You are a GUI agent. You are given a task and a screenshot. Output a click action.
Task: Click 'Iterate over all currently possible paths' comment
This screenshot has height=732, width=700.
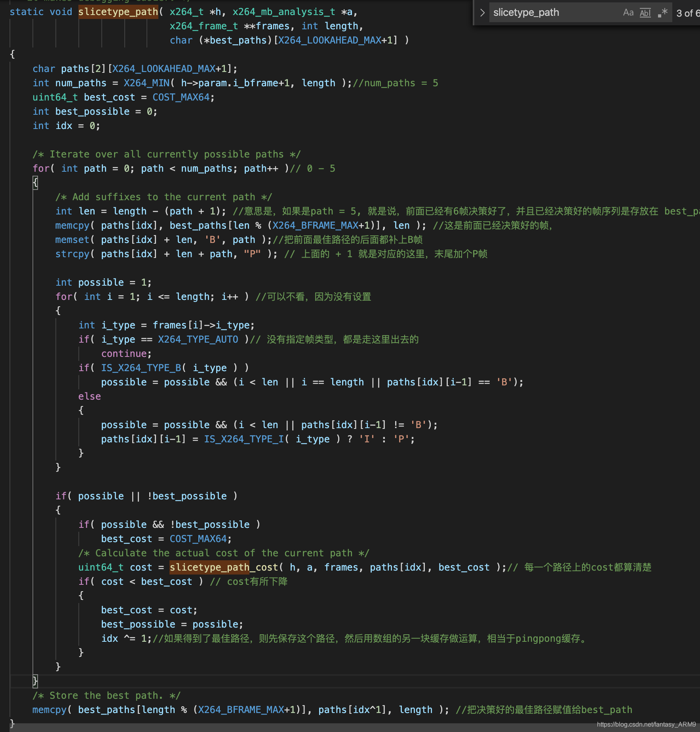point(167,154)
